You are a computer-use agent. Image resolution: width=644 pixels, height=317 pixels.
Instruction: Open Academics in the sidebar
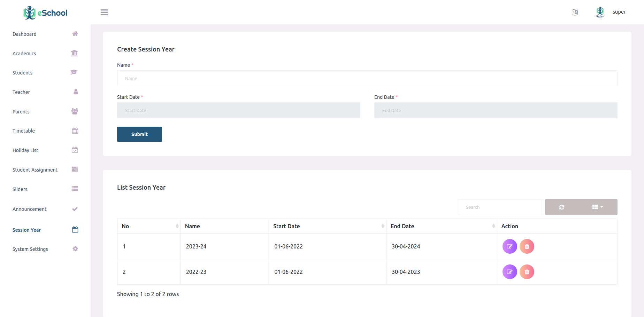tap(24, 54)
